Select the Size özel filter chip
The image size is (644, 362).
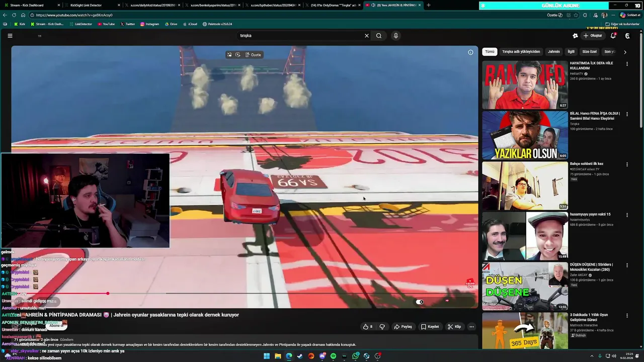(x=589, y=52)
